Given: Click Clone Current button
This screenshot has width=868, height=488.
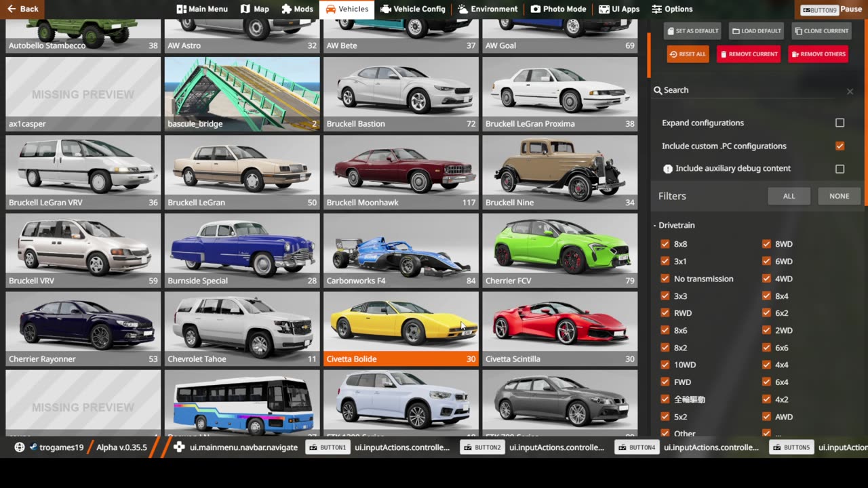Looking at the screenshot, I should [821, 30].
